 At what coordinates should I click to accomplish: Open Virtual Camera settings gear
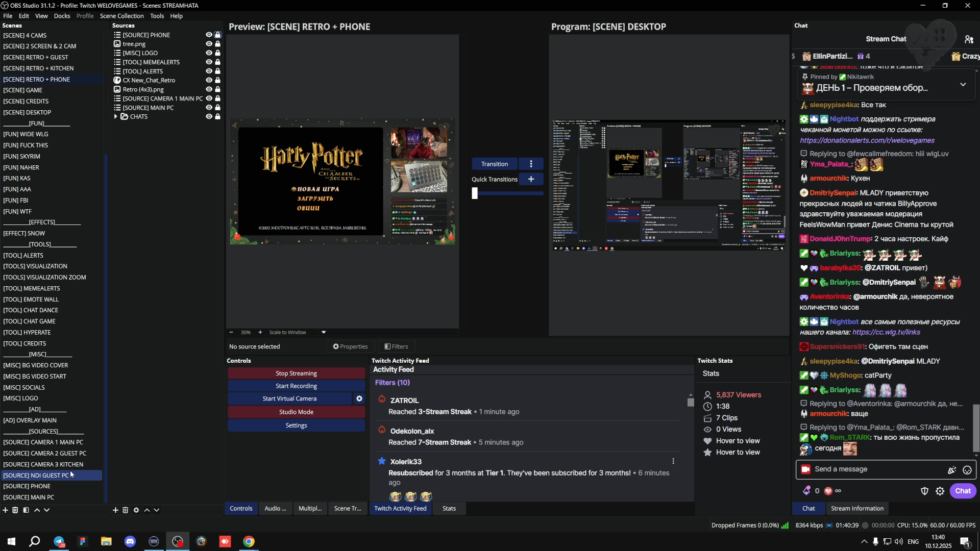pos(359,399)
